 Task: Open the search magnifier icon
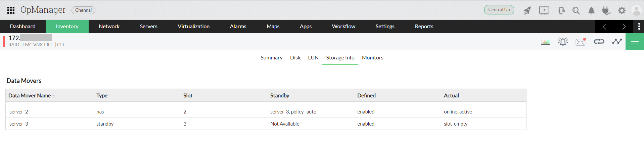click(x=576, y=10)
